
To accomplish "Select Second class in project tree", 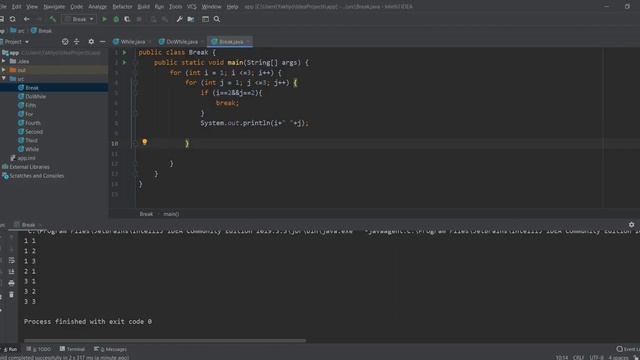I will pos(34,132).
